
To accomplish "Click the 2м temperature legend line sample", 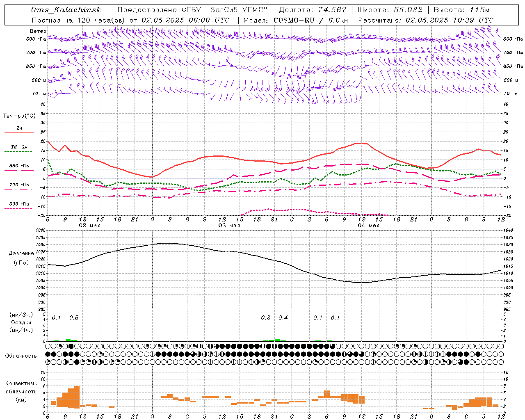I will [19, 133].
